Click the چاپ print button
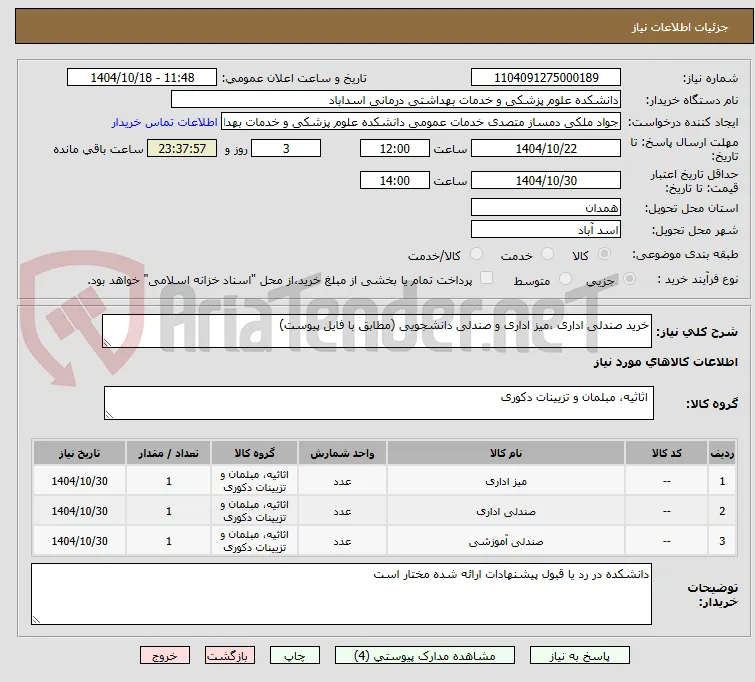This screenshot has height=682, width=755. click(294, 656)
